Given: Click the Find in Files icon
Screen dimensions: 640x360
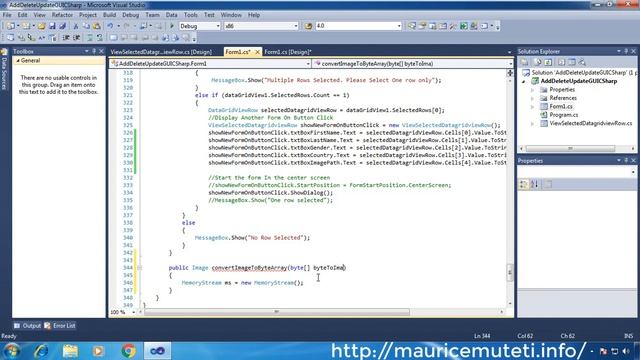Looking at the screenshot, I should pos(308,26).
